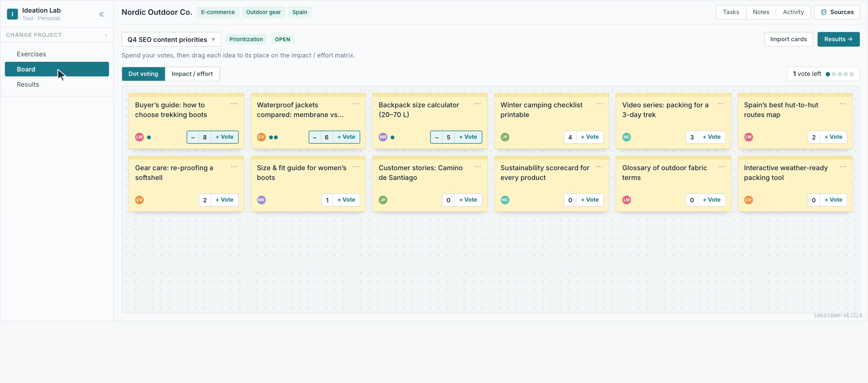Open options menu on Sustainability scorecard card
The height and width of the screenshot is (383, 868).
tap(599, 167)
